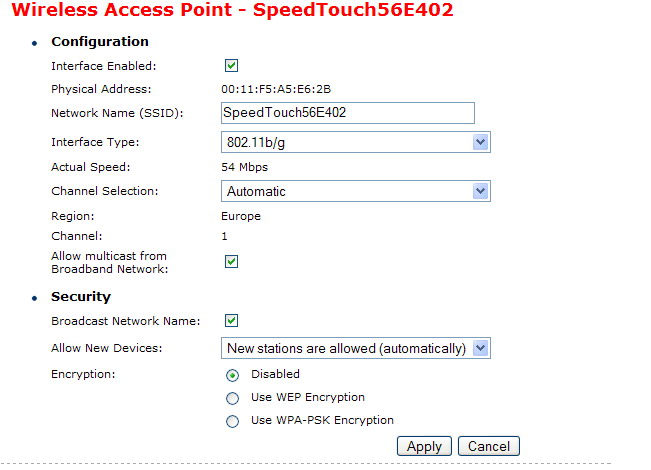The width and height of the screenshot is (651, 470).
Task: Select the Use WEP Encryption option
Action: [232, 398]
